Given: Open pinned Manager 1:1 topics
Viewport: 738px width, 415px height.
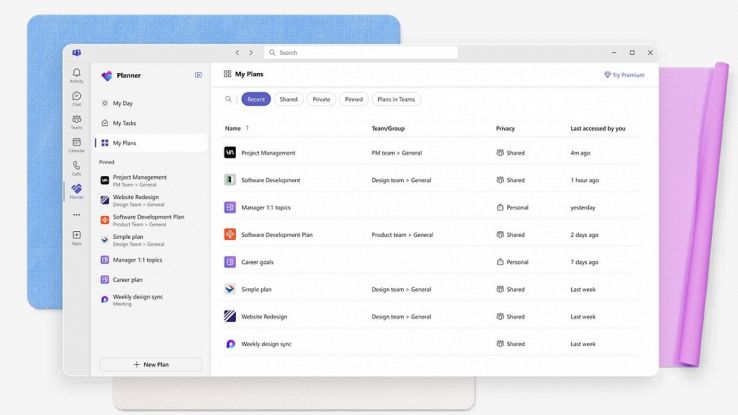Looking at the screenshot, I should click(151, 260).
